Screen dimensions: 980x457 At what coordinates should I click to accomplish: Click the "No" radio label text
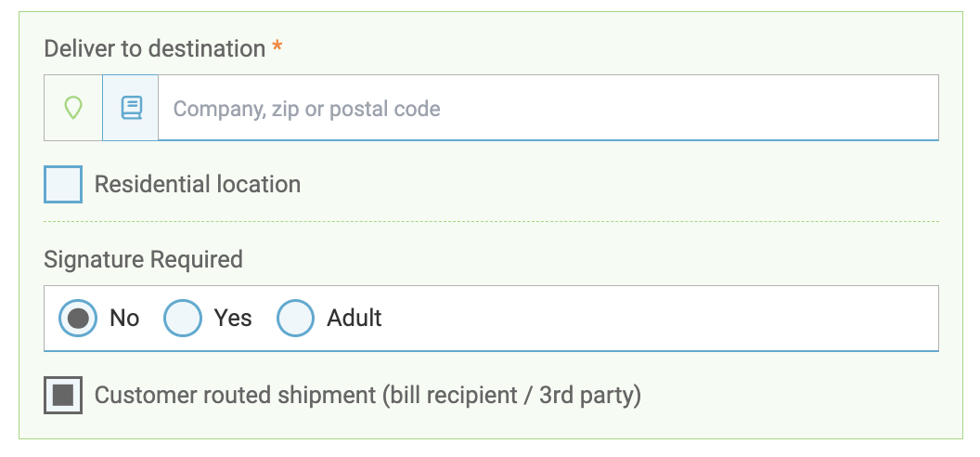tap(124, 319)
